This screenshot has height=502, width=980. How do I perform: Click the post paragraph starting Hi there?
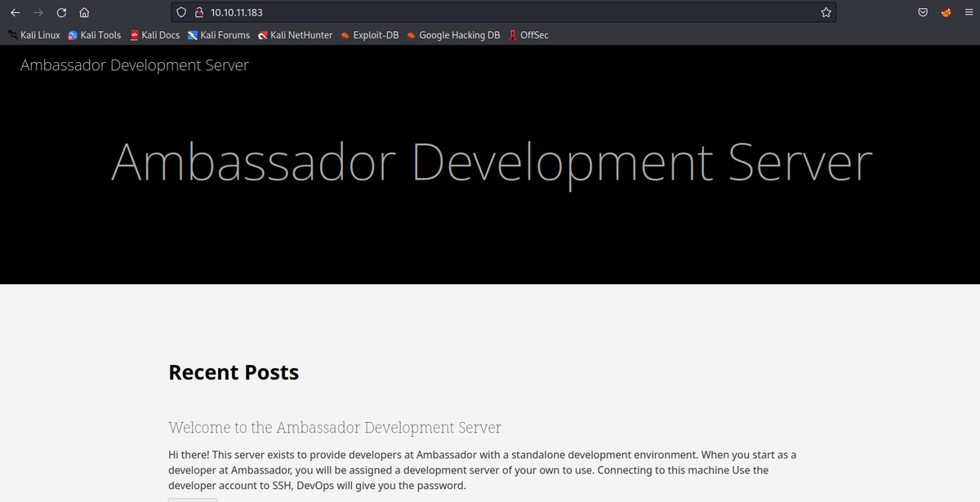tap(482, 469)
